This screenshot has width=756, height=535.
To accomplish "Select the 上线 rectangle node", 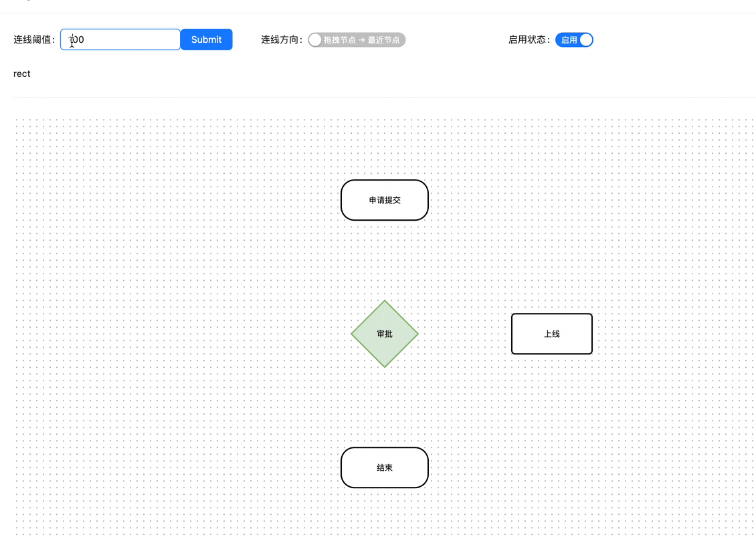I will tap(551, 333).
